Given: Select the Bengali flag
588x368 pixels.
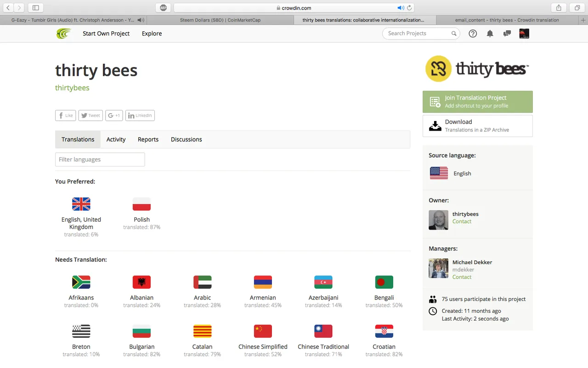Looking at the screenshot, I should (384, 282).
